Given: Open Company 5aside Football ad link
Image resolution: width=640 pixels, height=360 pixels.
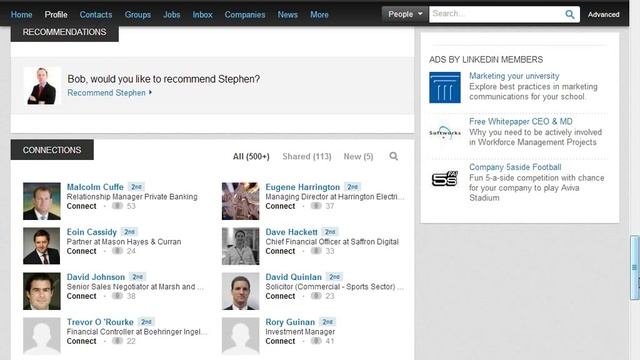Looking at the screenshot, I should [515, 167].
